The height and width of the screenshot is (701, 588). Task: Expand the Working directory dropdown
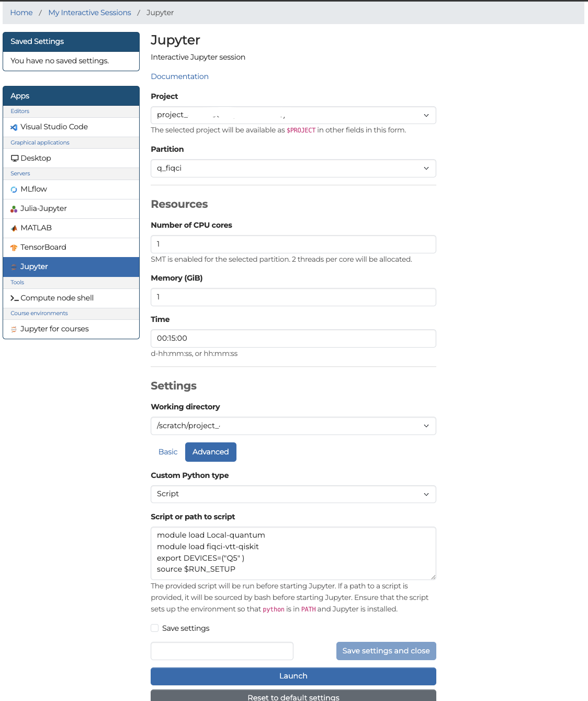(x=293, y=426)
